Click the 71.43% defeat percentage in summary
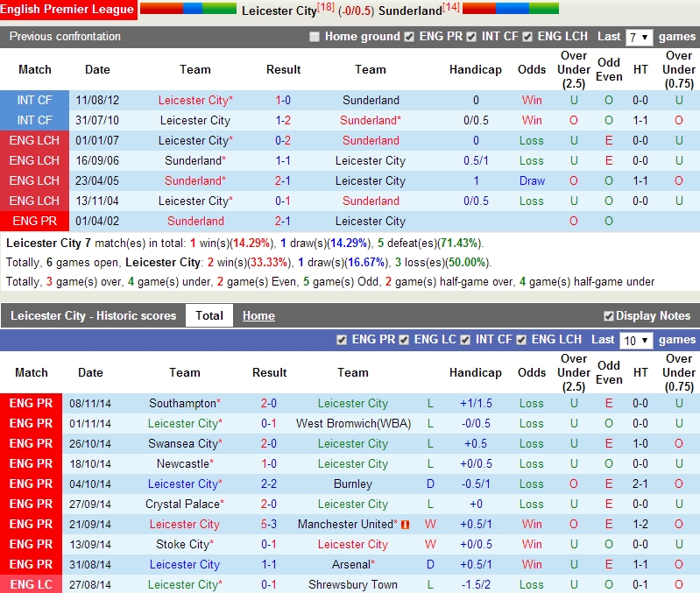 click(458, 244)
